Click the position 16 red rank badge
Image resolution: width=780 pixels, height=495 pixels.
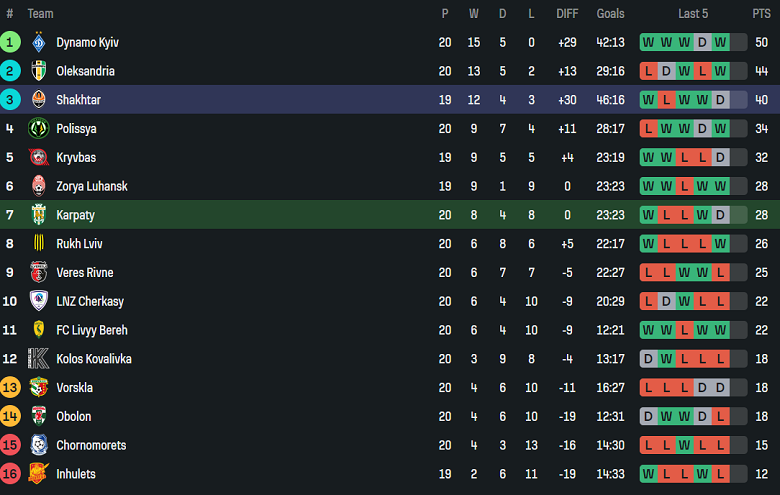point(10,474)
